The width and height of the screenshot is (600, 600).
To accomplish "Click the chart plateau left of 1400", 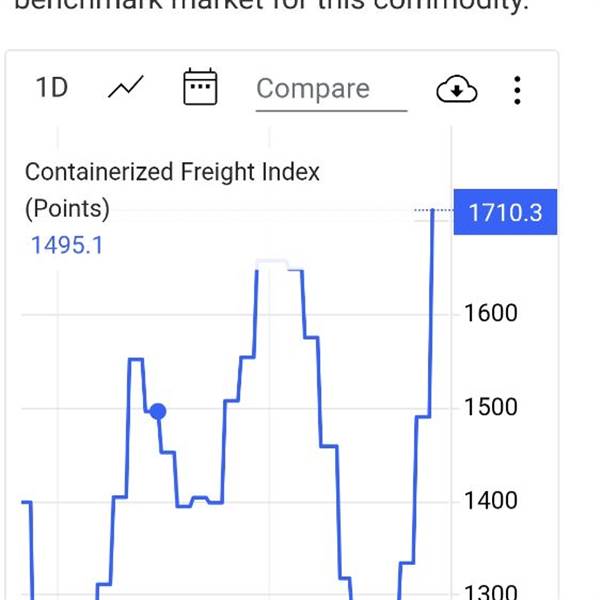I will click(x=199, y=499).
